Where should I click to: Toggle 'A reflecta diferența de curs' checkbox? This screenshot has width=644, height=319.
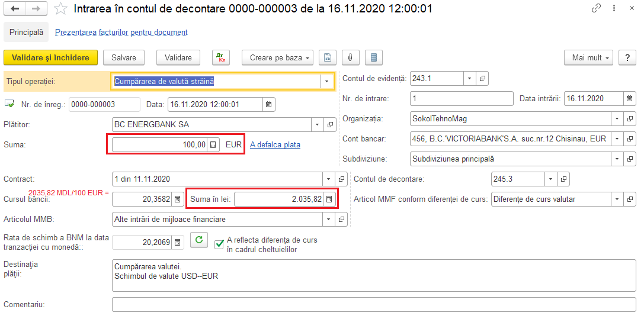coord(219,244)
